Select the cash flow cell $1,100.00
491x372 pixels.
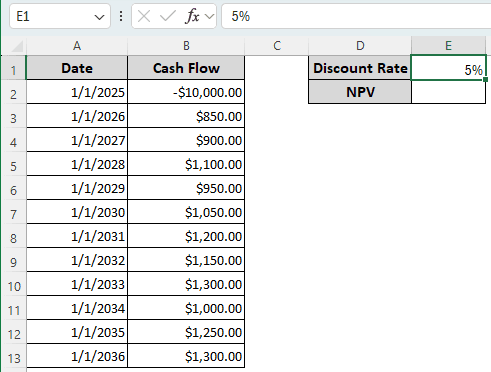(x=186, y=164)
